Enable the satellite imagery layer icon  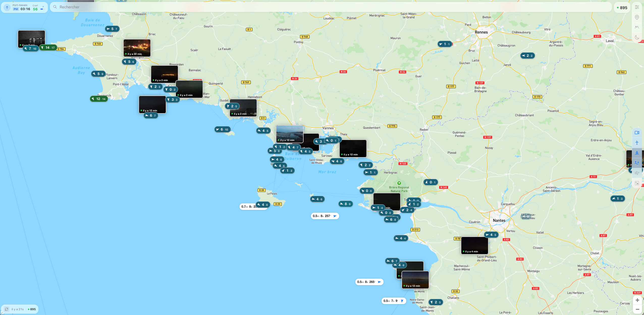point(637,183)
